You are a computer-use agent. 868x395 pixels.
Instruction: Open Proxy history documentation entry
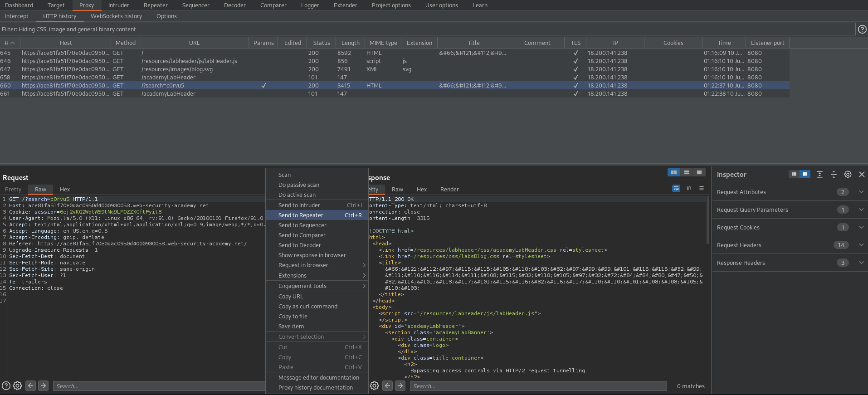coord(317,388)
